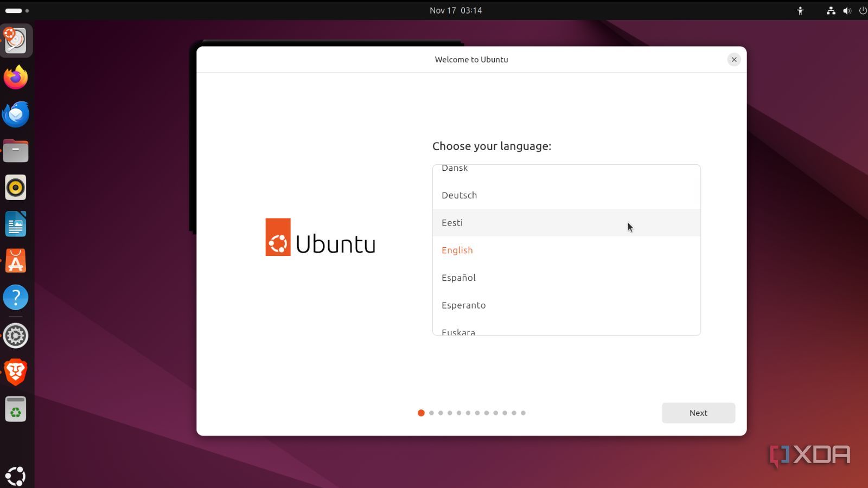This screenshot has height=488, width=868.
Task: Select Eesti in the language list
Action: pyautogui.click(x=566, y=222)
